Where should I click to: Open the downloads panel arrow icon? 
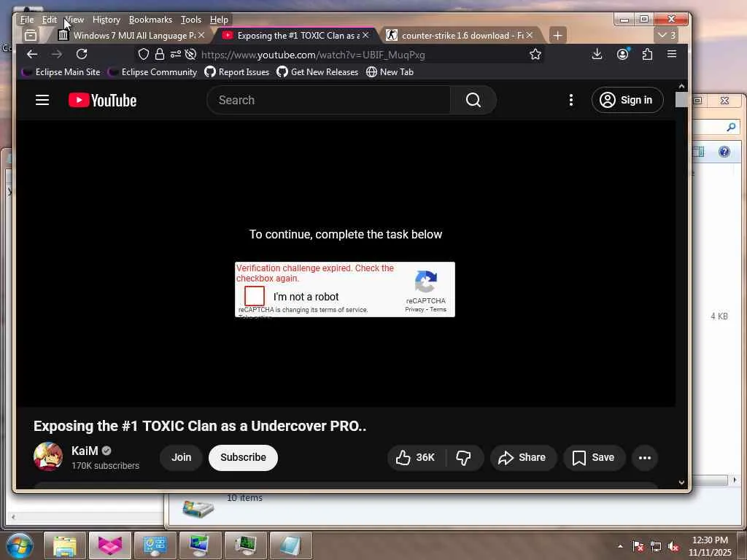point(597,54)
